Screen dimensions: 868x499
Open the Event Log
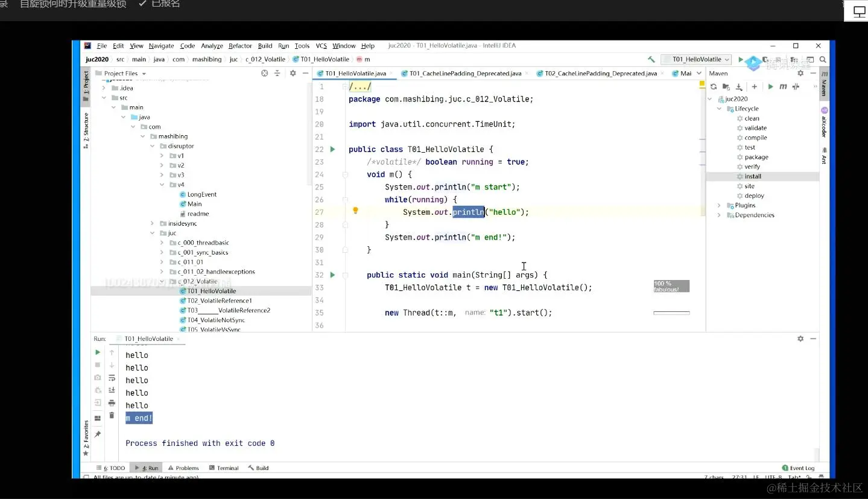[798, 468]
